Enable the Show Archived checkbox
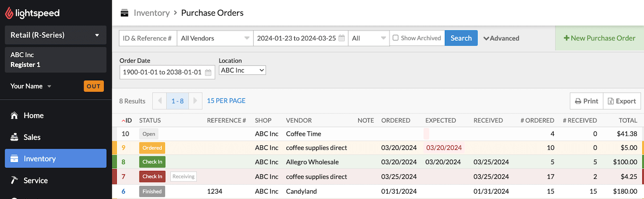Viewport: 644px width, 199px height. pyautogui.click(x=395, y=38)
